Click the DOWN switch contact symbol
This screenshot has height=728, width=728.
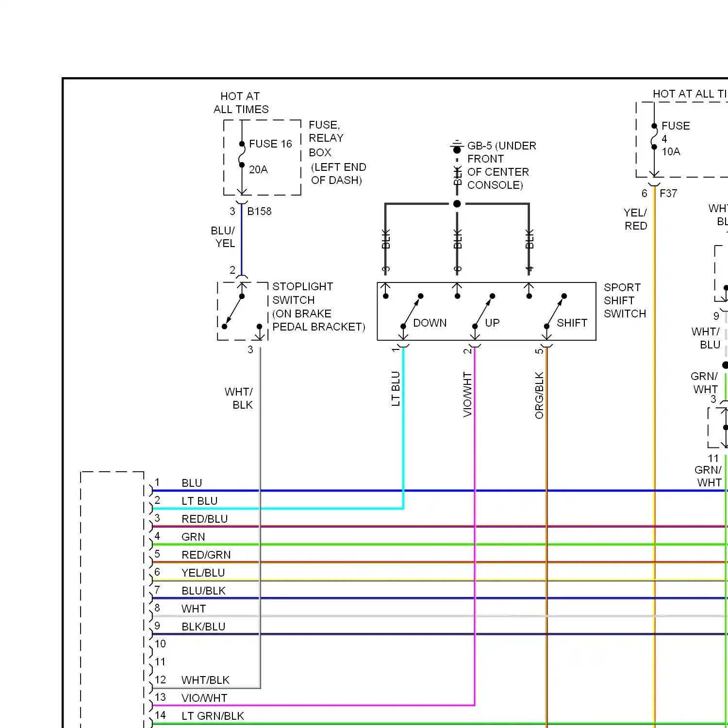pos(412,311)
